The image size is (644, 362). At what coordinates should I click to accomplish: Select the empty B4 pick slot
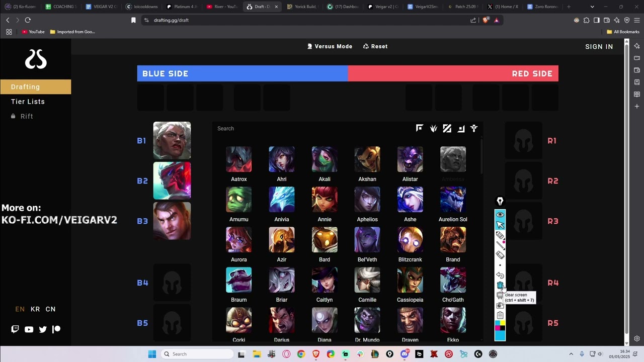click(172, 283)
